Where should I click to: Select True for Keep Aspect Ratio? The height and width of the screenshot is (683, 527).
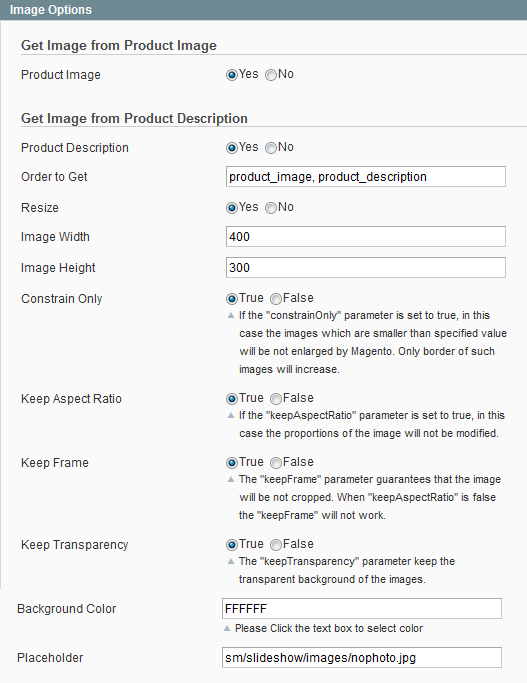232,399
